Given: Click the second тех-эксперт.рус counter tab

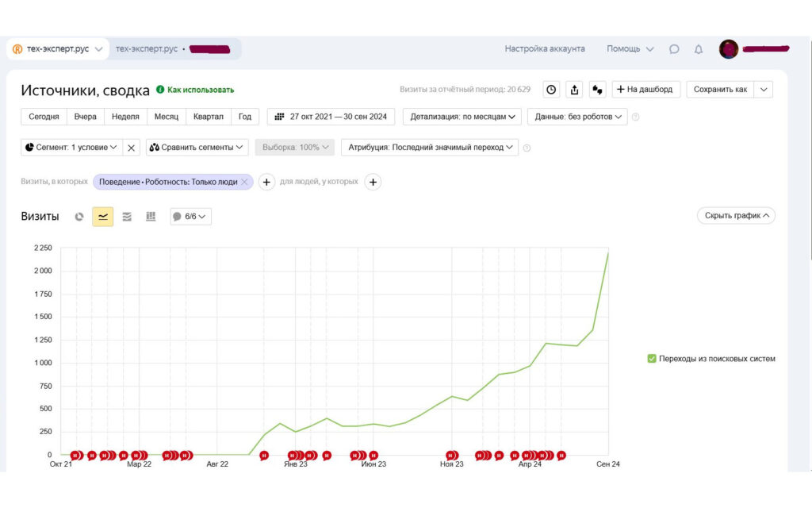Looking at the screenshot, I should 174,48.
